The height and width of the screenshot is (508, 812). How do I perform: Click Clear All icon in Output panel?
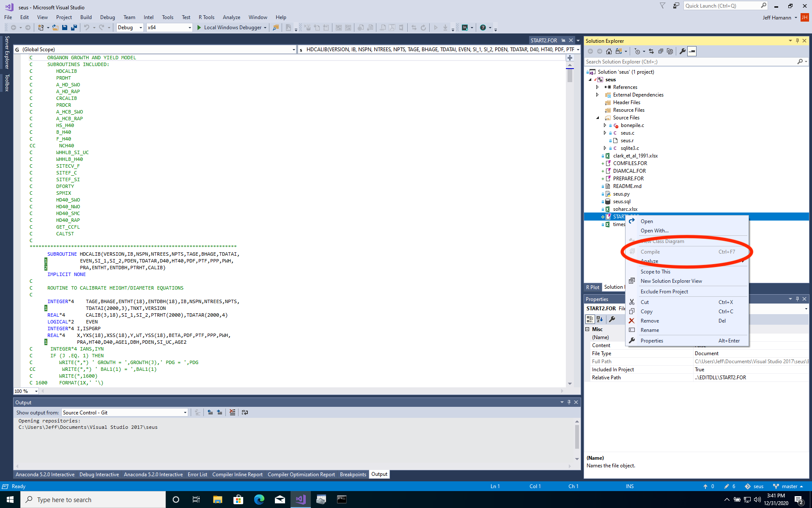(x=232, y=412)
